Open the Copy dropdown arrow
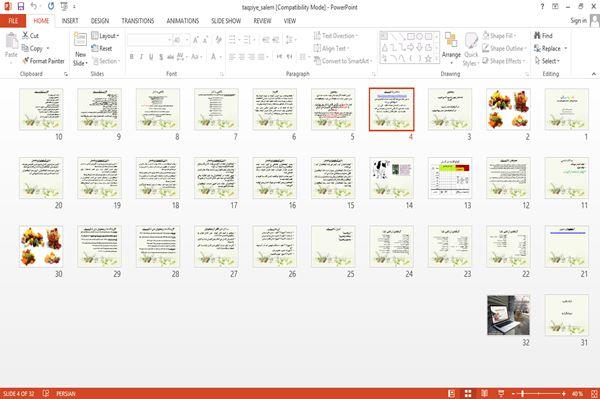Viewport: 600px width, 399px height. click(48, 48)
